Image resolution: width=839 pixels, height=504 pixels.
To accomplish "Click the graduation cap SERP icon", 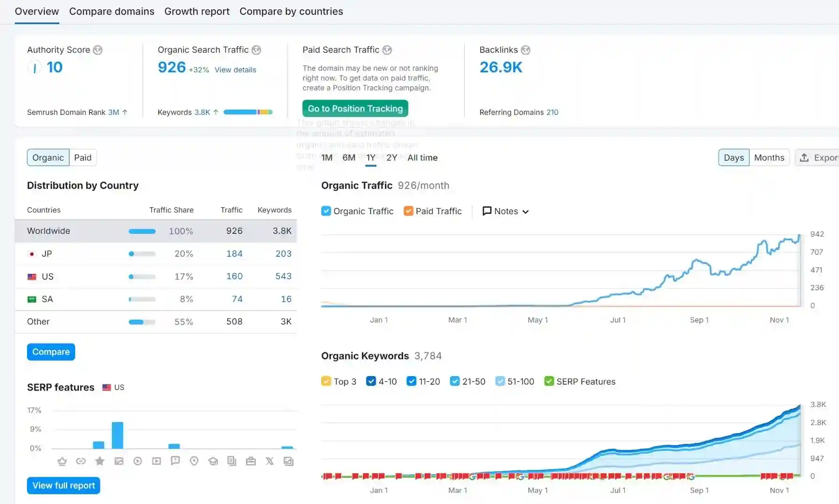I will [213, 461].
